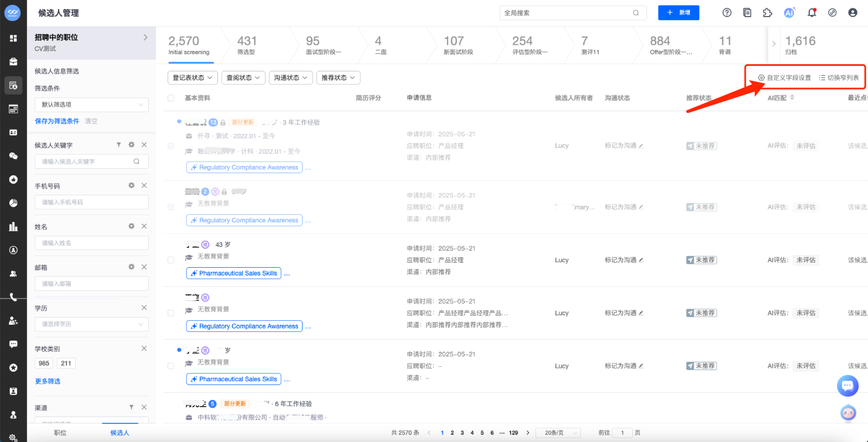Click 更多筛选 link

click(48, 381)
